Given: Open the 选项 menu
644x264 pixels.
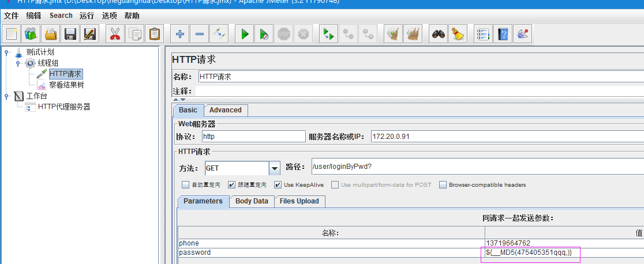Looking at the screenshot, I should [109, 16].
